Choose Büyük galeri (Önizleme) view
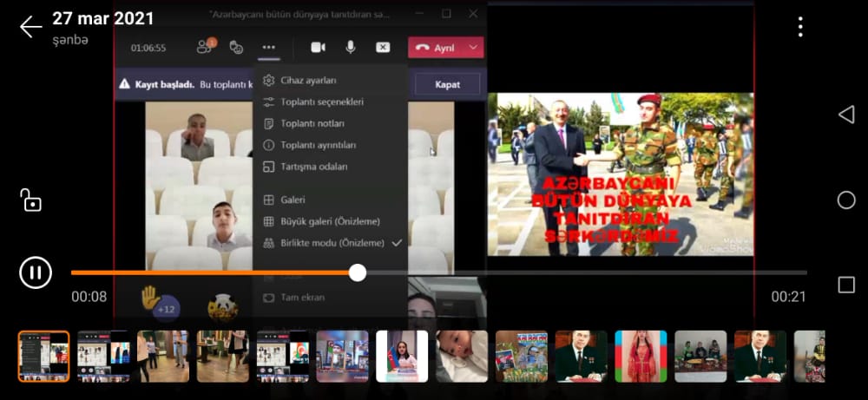The height and width of the screenshot is (400, 868). tap(331, 221)
